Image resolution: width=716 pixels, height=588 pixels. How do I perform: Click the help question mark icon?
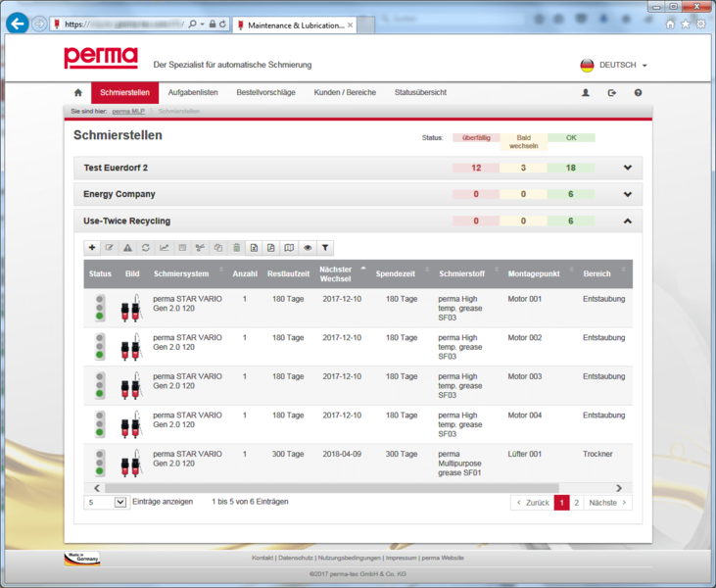[x=638, y=92]
